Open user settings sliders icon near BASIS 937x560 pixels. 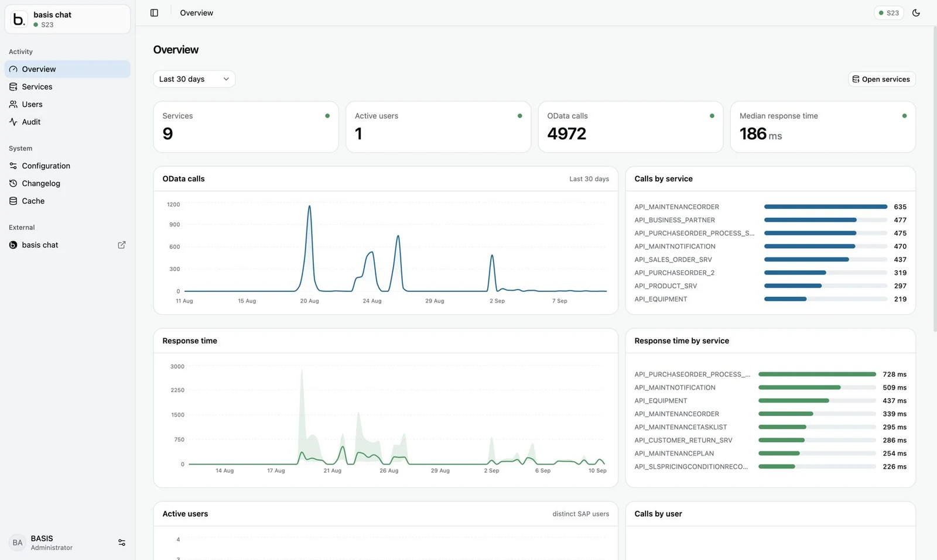[122, 542]
